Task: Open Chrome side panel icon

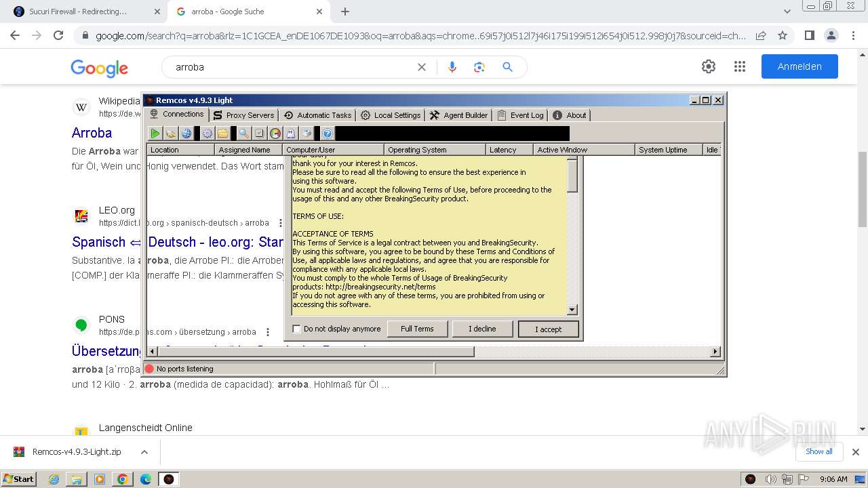Action: (809, 35)
